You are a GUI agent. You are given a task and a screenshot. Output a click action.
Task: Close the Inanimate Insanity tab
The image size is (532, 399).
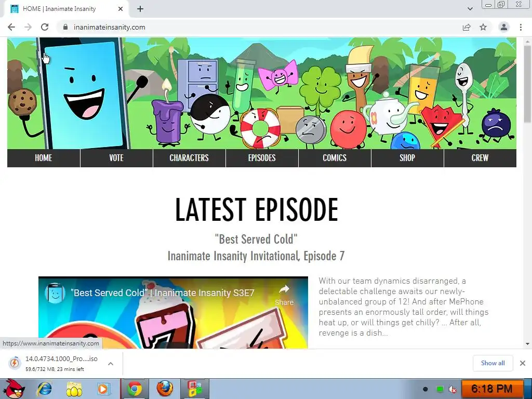pos(121,9)
